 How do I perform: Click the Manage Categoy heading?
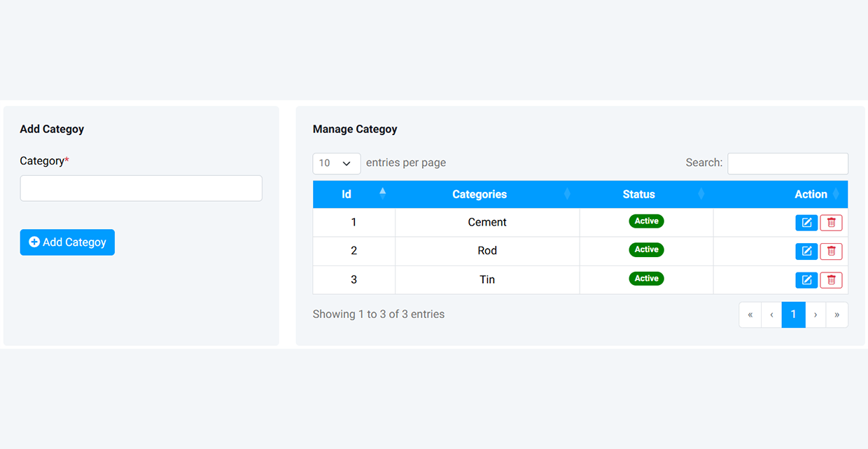[x=355, y=129]
